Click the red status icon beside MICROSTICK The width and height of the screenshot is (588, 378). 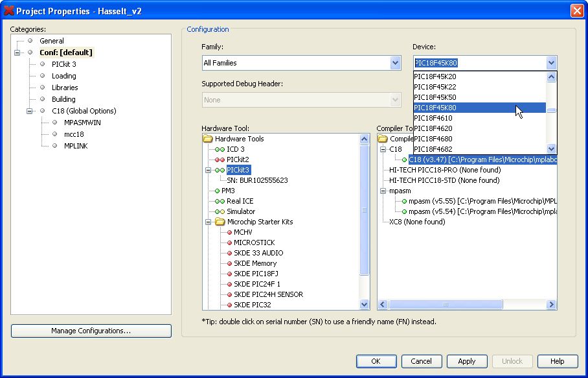tap(229, 242)
